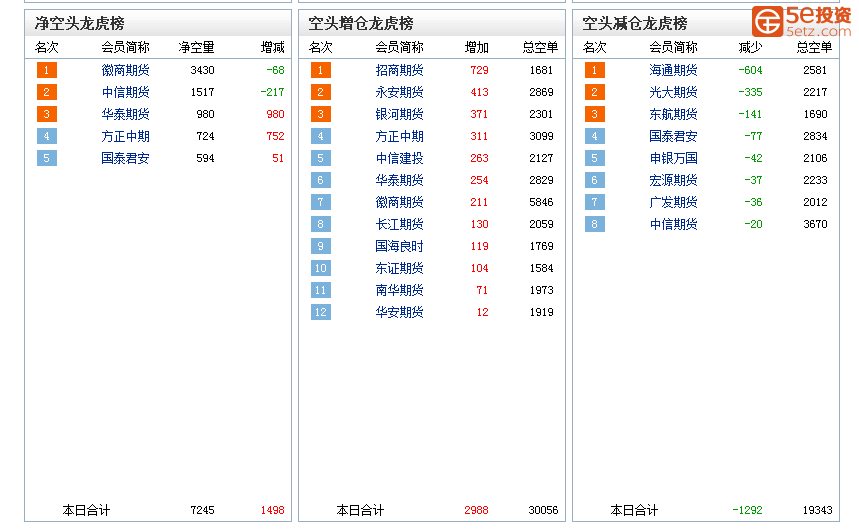Click the rank 8 badge beside 长江期货
The height and width of the screenshot is (530, 859).
pos(320,224)
